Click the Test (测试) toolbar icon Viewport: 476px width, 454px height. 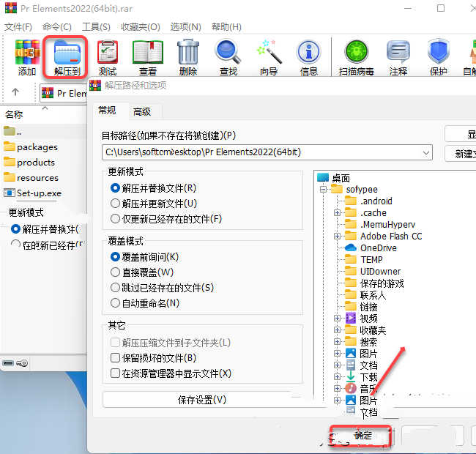(108, 57)
